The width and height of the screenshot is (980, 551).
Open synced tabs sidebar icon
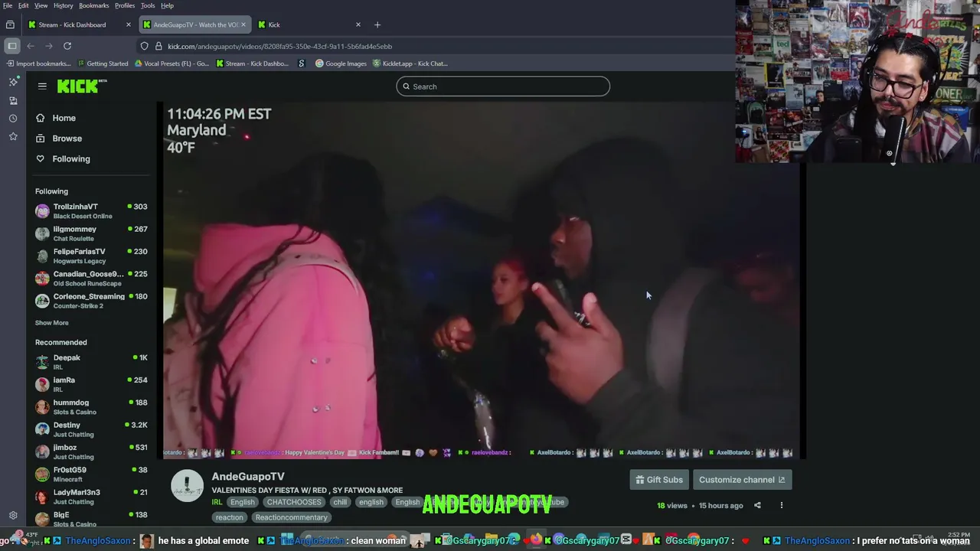13,100
